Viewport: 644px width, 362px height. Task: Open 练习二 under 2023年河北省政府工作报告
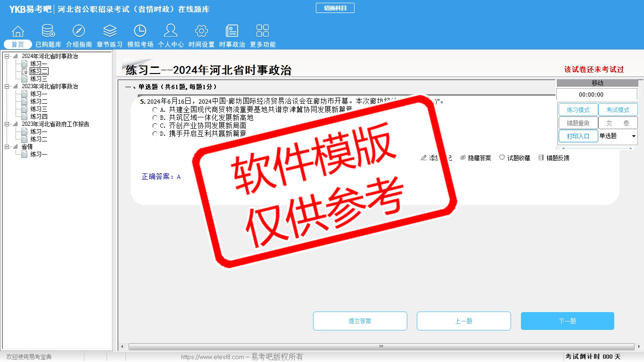pos(39,140)
